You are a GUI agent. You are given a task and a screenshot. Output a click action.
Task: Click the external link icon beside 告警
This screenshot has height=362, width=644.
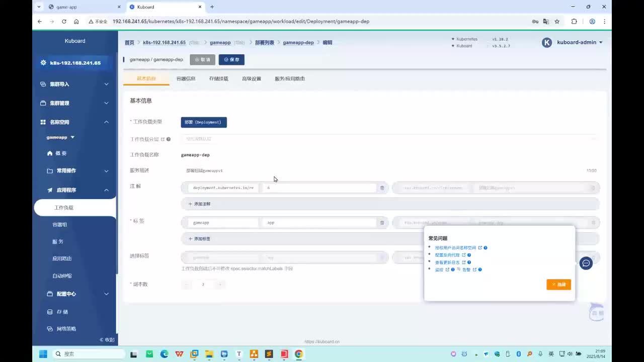[474, 269]
